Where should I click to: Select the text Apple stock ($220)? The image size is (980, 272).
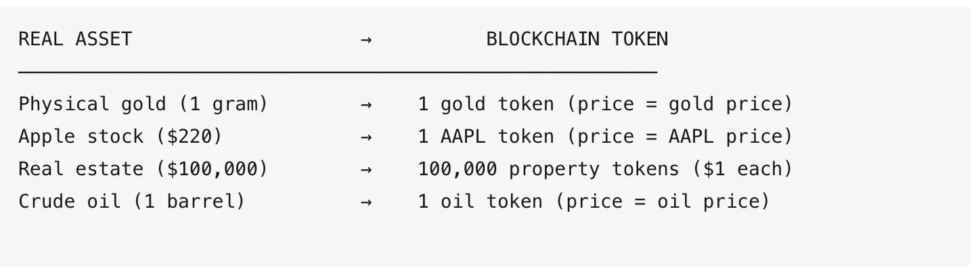point(120,137)
